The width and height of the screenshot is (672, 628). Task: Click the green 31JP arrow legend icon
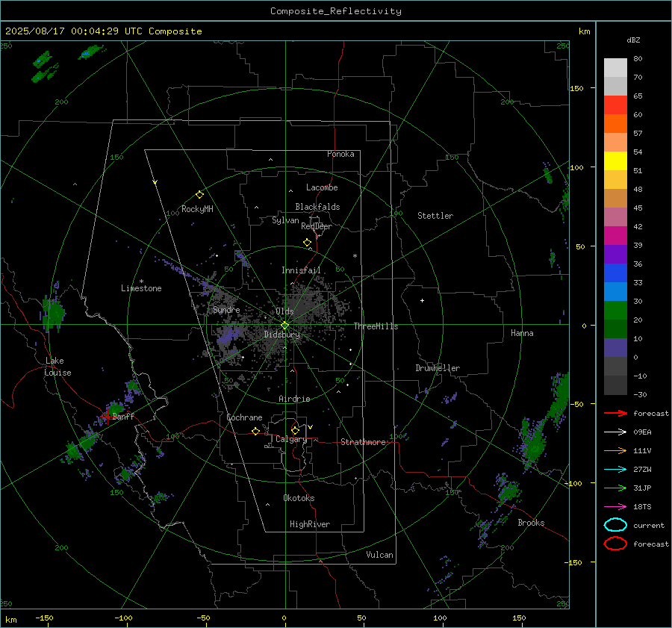(615, 488)
